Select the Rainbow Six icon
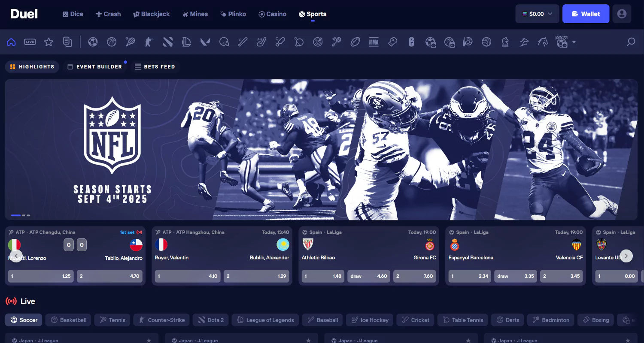 pos(411,42)
